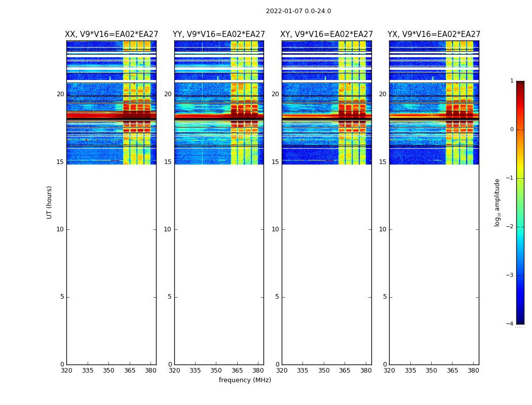Select the 'YY, V9*V16=EA02*EA27' panel title
Viewport: 532px width, 405px height.
[x=219, y=34]
